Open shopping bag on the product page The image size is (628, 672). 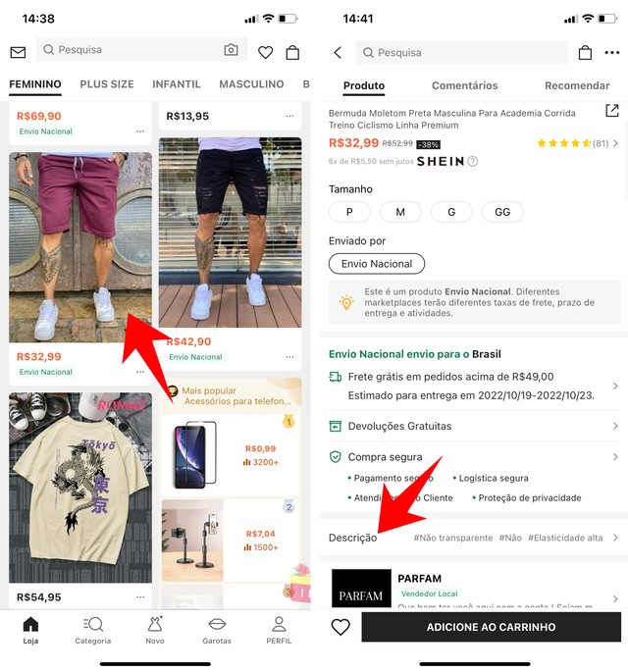click(x=585, y=53)
